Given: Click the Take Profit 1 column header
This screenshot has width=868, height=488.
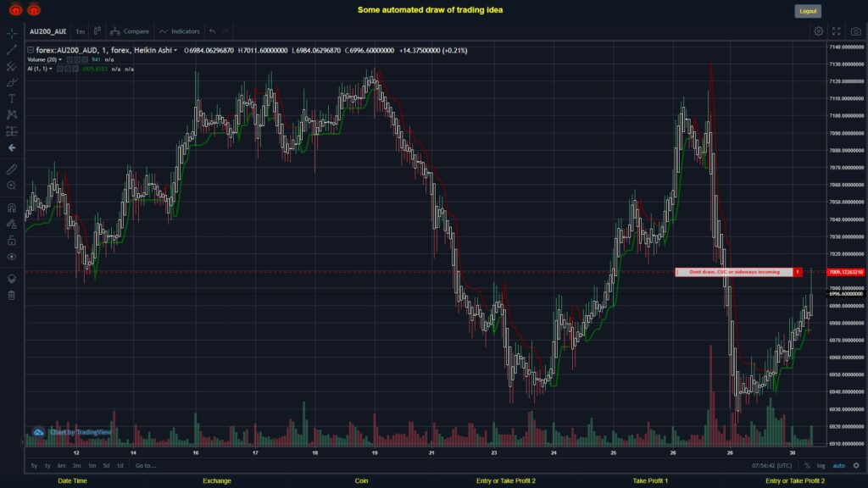Looking at the screenshot, I should (650, 481).
